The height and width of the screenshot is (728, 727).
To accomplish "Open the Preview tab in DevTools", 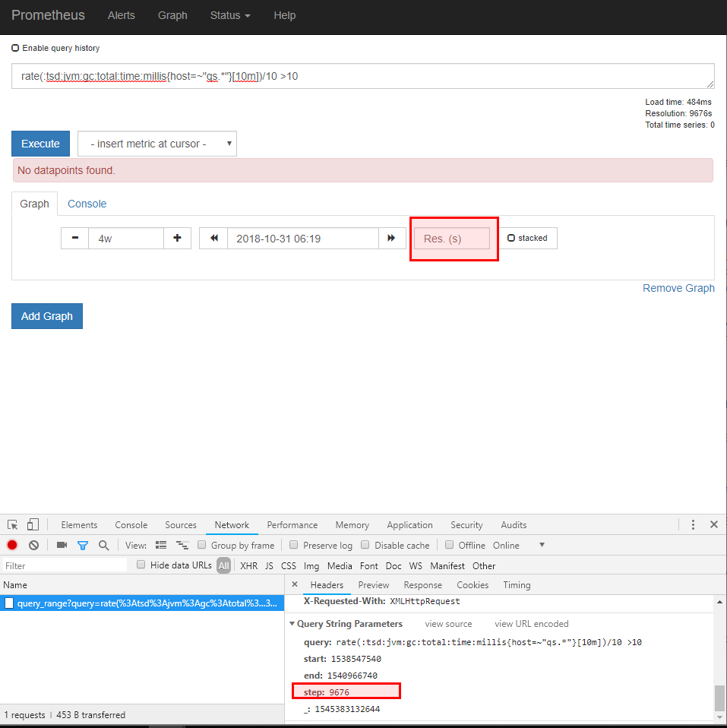I will (373, 585).
